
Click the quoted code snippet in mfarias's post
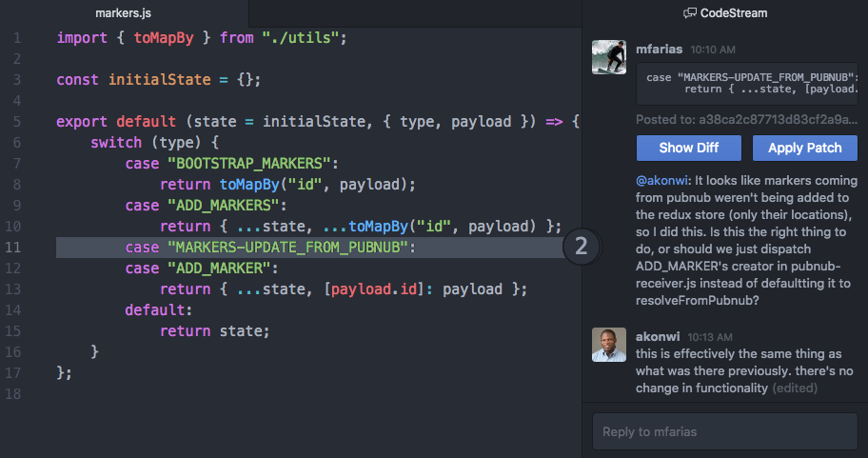(750, 83)
